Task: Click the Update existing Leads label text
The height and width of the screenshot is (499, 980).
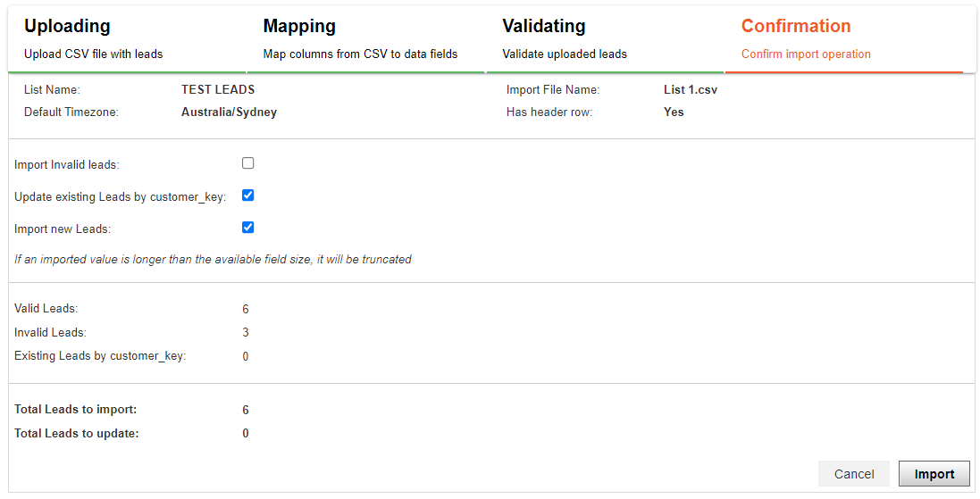Action: click(120, 196)
